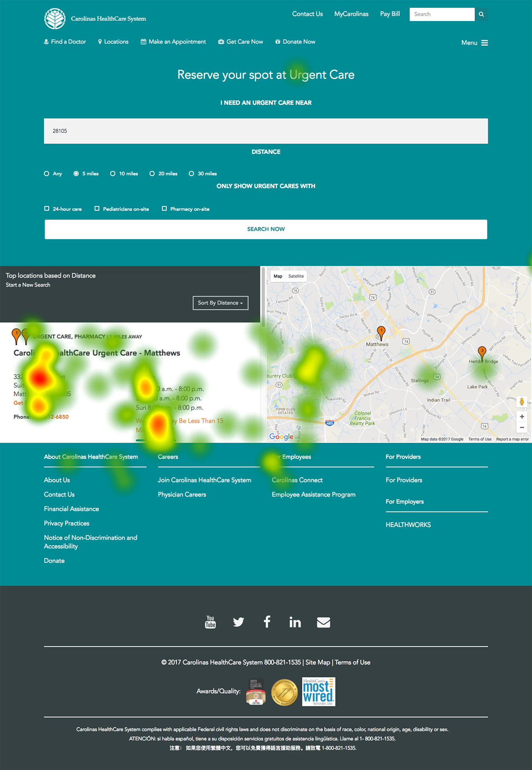
Task: Click Report a map error link
Action: 512,439
